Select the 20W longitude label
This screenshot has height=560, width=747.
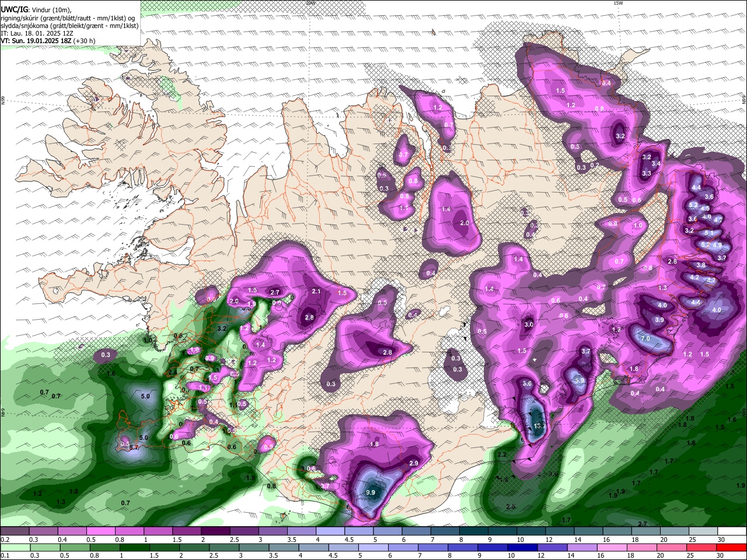(310, 3)
